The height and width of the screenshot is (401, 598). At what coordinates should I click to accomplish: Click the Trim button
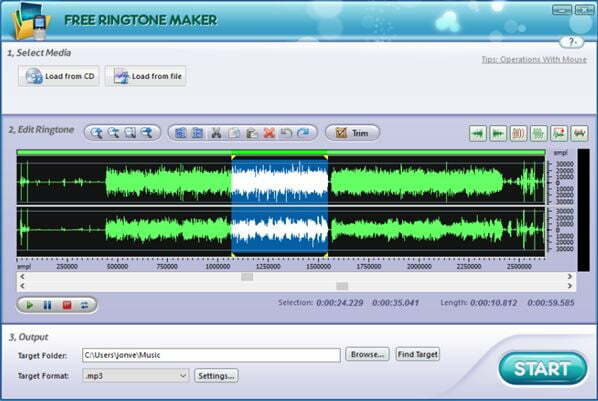click(353, 133)
